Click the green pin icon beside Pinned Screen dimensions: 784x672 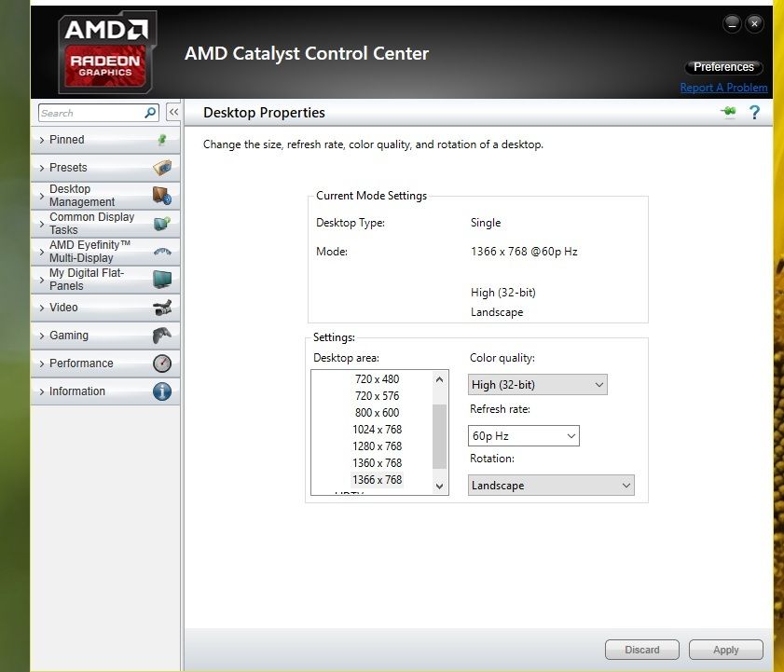click(x=162, y=140)
